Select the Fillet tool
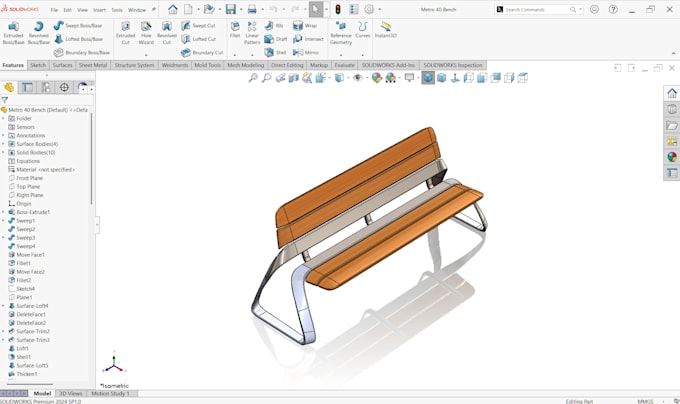680x404 pixels. click(235, 29)
